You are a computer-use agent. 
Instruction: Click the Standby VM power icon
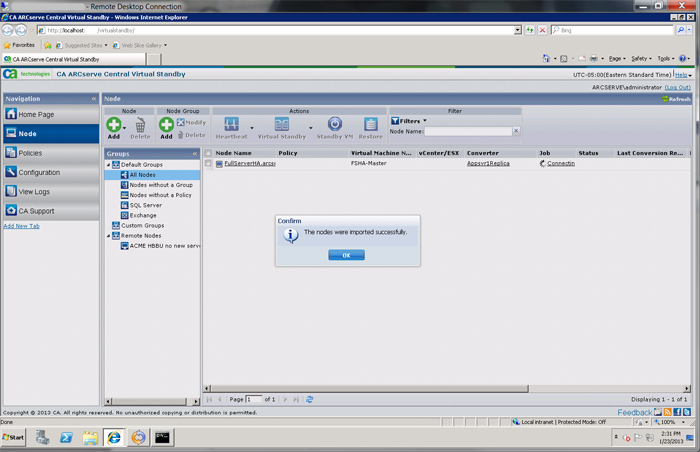pos(335,124)
